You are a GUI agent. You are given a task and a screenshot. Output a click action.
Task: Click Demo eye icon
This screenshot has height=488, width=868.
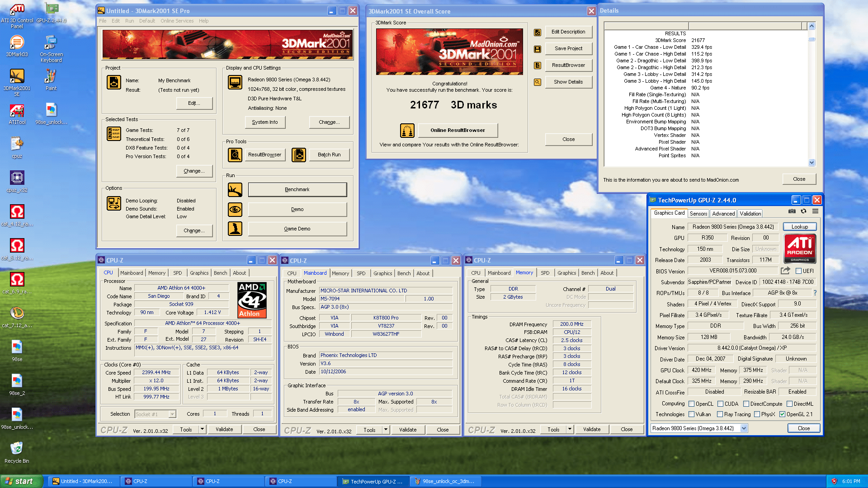[x=235, y=209]
